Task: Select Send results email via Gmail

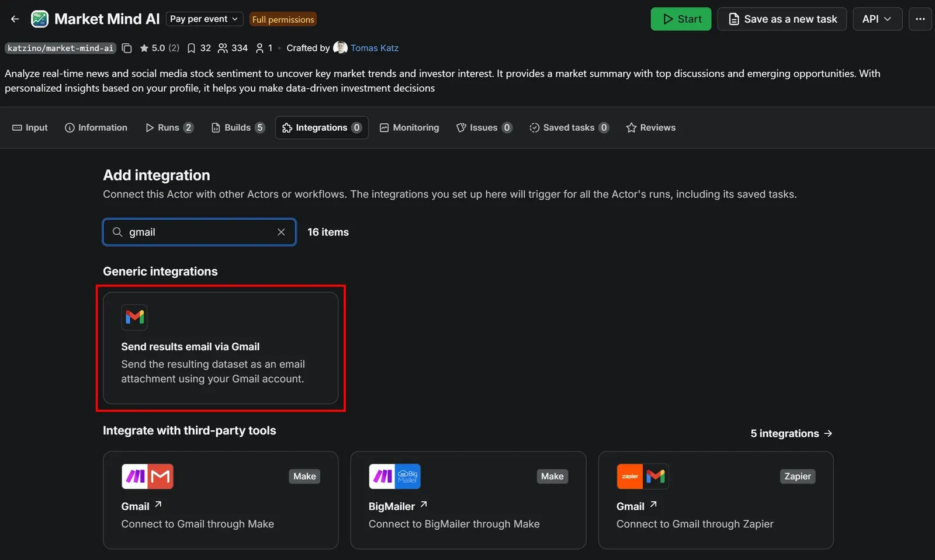Action: [x=220, y=348]
